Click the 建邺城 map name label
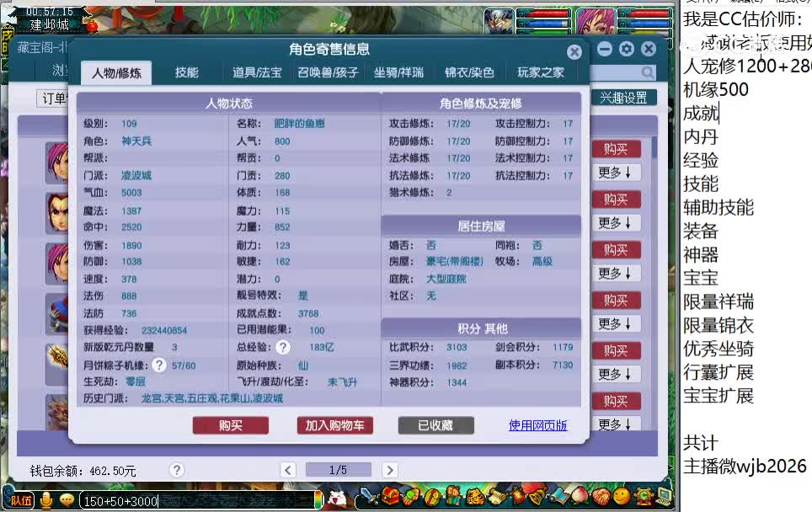The image size is (812, 512). (x=49, y=24)
